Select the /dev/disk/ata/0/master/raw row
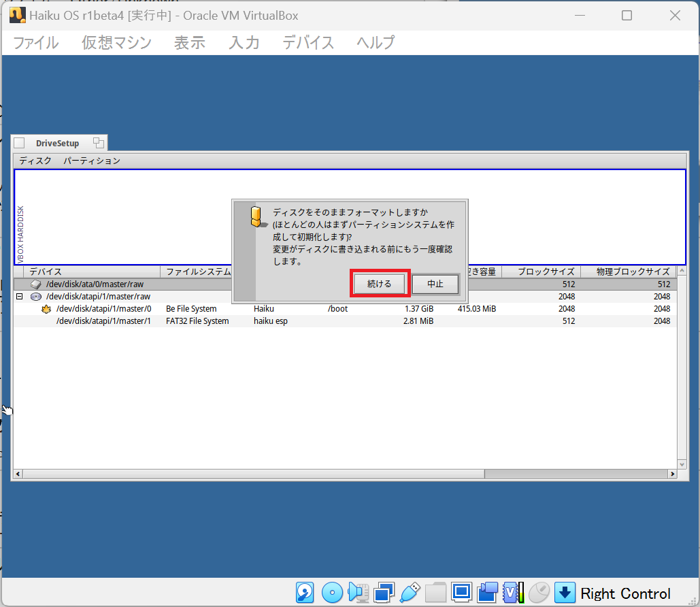 coord(345,284)
